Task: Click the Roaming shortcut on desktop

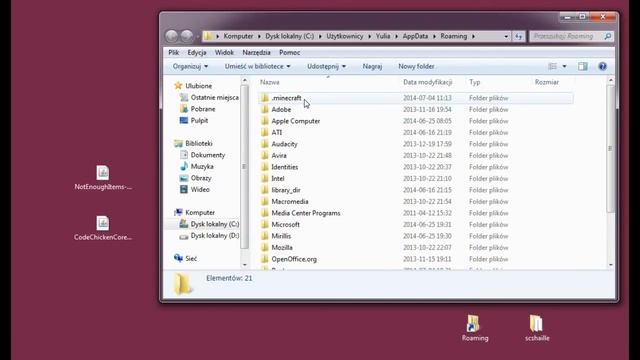Action: tap(475, 328)
